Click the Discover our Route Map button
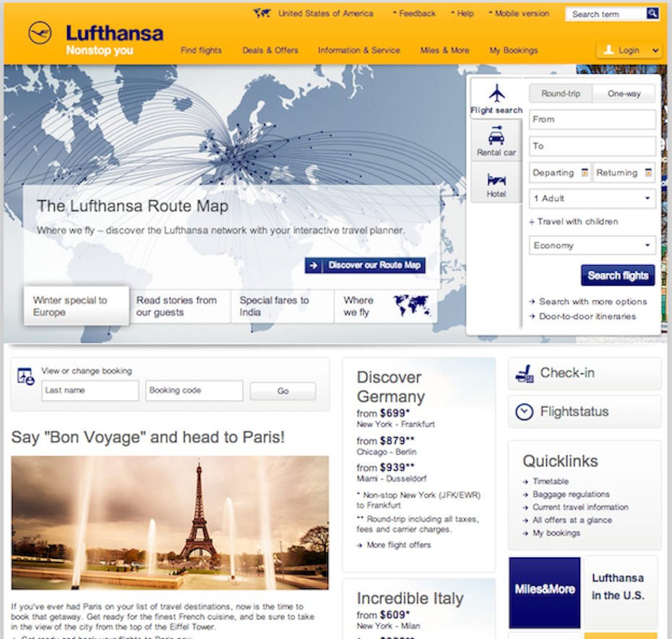This screenshot has height=639, width=672. click(x=365, y=266)
